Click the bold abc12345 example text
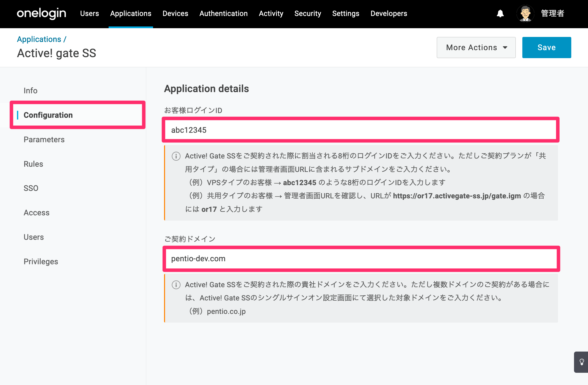 click(300, 183)
